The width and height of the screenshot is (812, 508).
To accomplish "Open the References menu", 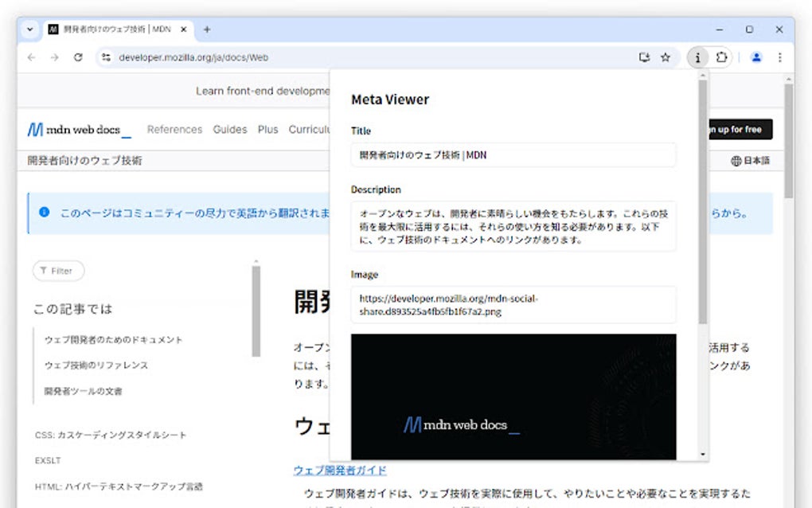I will coord(174,130).
